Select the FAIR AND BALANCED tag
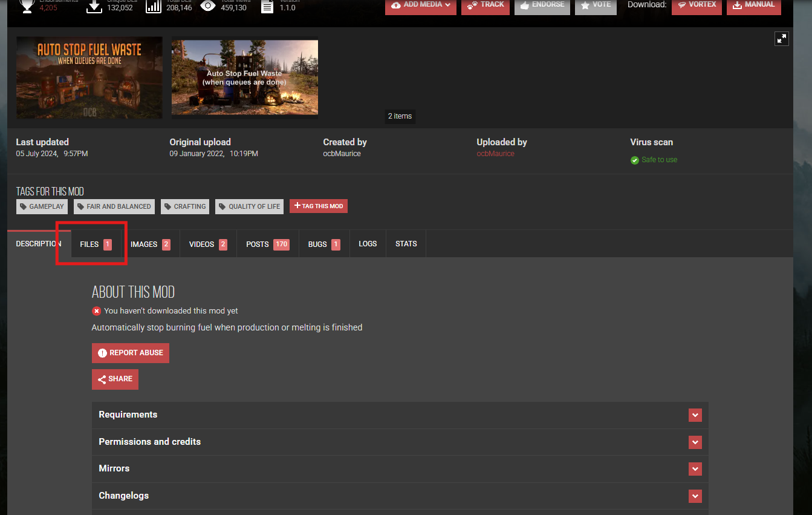 114,206
